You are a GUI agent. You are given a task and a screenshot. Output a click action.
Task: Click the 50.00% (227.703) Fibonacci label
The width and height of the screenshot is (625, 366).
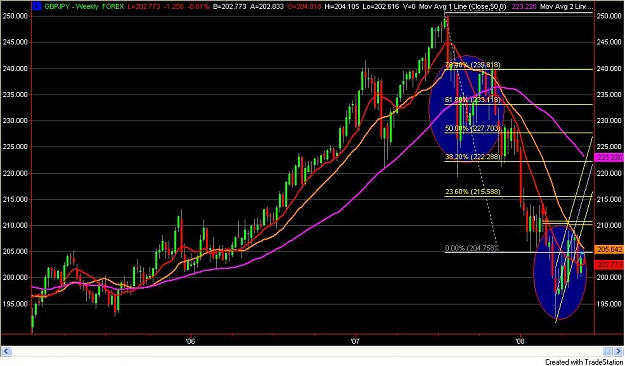pos(473,128)
